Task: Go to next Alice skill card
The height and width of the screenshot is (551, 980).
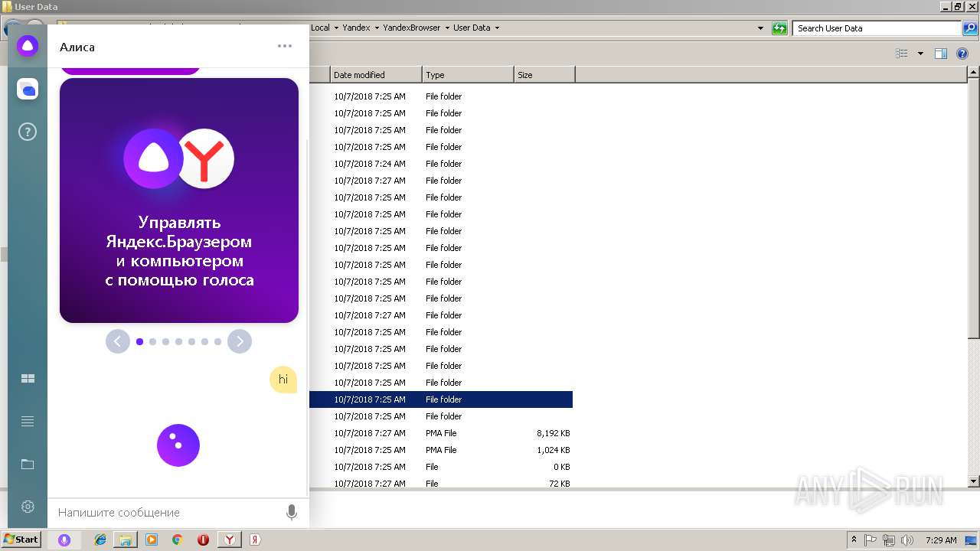Action: [240, 341]
